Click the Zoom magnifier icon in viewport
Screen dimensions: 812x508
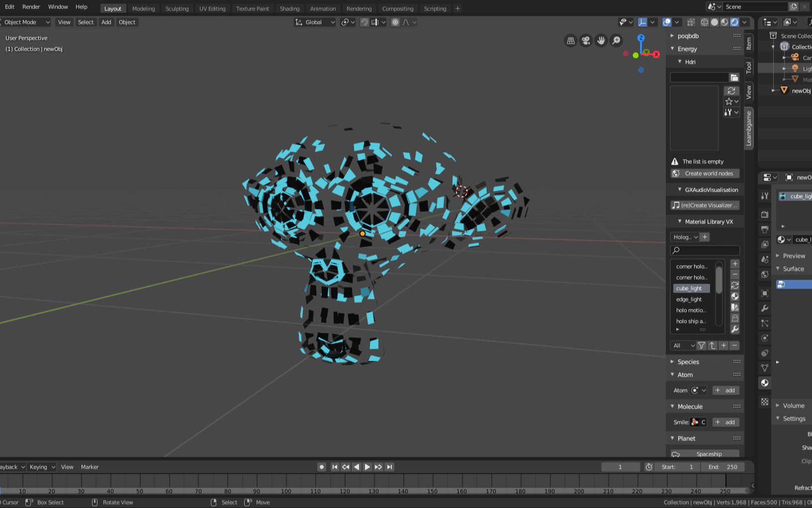[x=616, y=40]
